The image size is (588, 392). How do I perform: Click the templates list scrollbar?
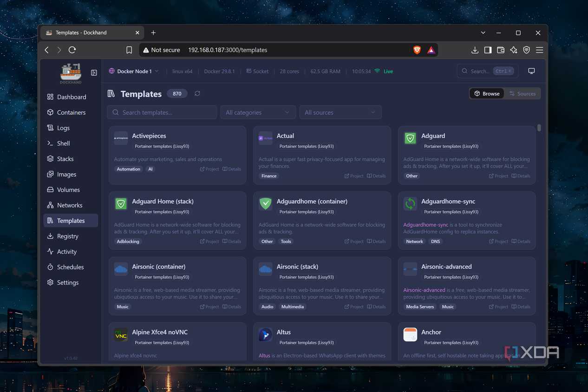[x=539, y=128]
